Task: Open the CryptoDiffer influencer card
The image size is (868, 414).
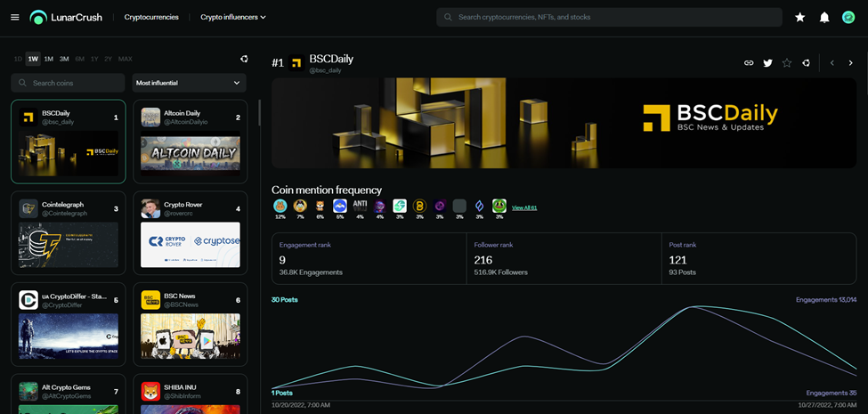Action: 68,324
